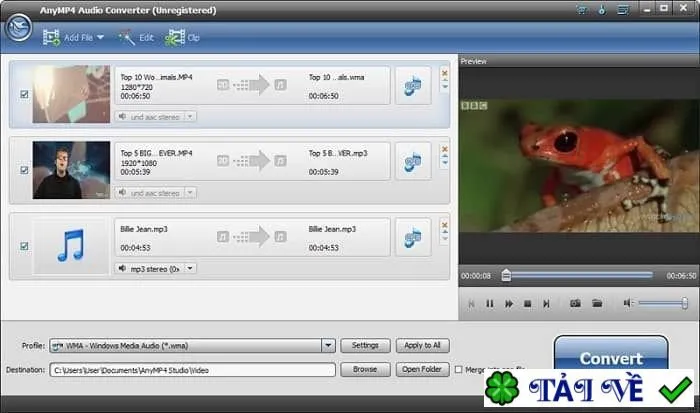
Task: Select the Top 5 BIG...EVER.MP4 thumbnail
Action: pyautogui.click(x=71, y=170)
